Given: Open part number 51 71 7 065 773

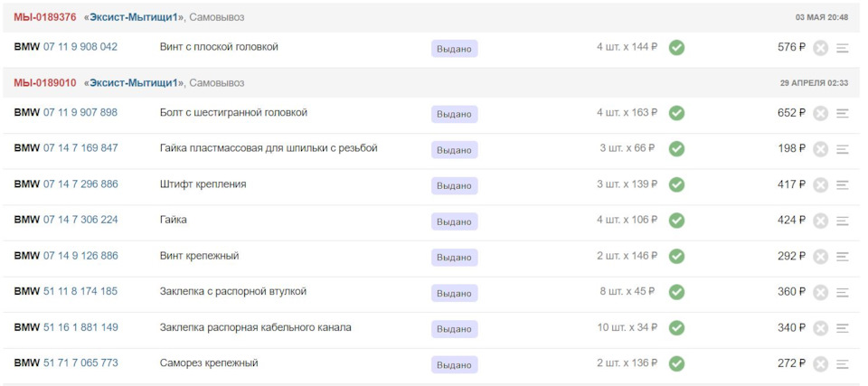Looking at the screenshot, I should pyautogui.click(x=80, y=363).
